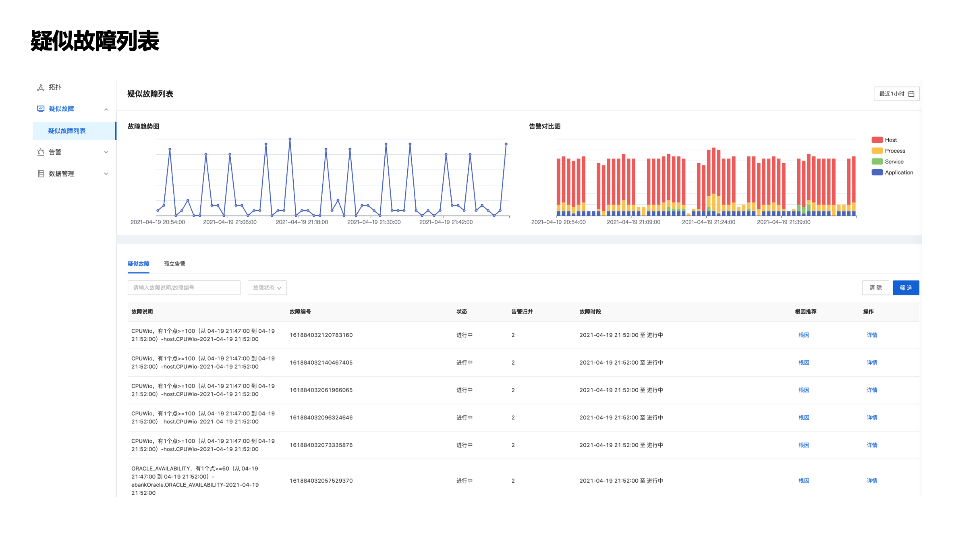Collapse the 疑似故障 sidebar menu chevron
Screen dimensions: 958x560
point(106,109)
